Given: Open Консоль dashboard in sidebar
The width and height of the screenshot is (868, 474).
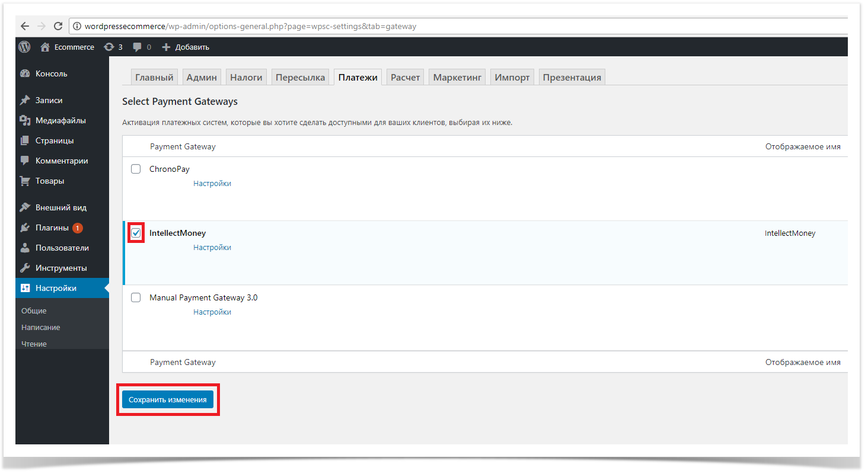Looking at the screenshot, I should [51, 74].
